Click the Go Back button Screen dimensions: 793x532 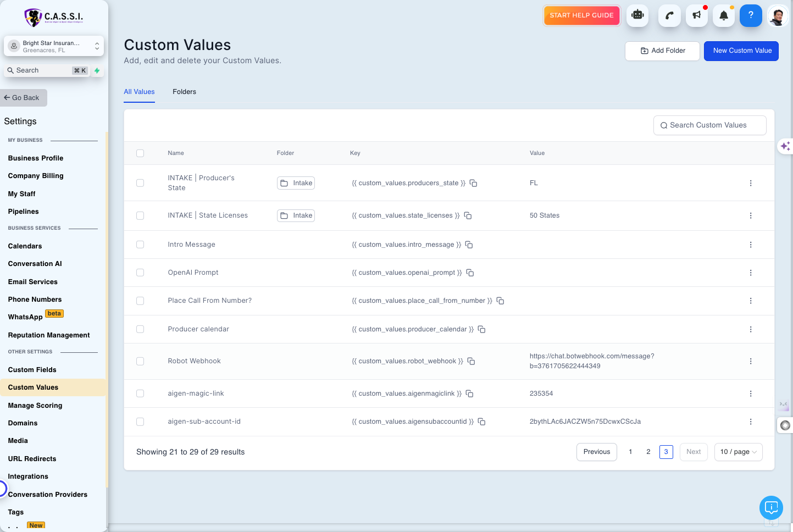pyautogui.click(x=23, y=98)
